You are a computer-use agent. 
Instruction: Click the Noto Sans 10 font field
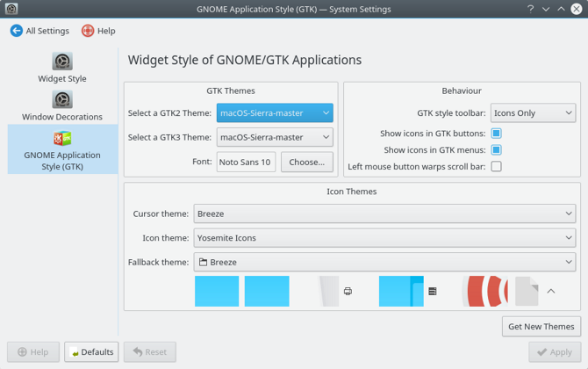(246, 162)
